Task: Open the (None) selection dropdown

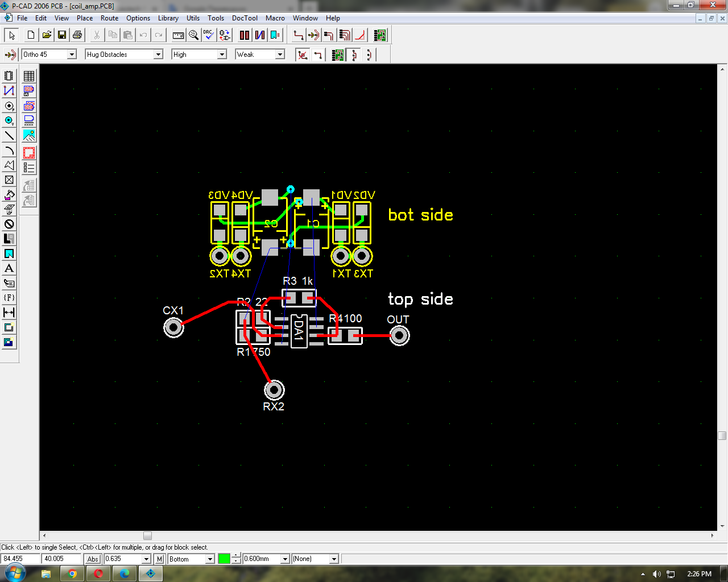Action: point(334,559)
